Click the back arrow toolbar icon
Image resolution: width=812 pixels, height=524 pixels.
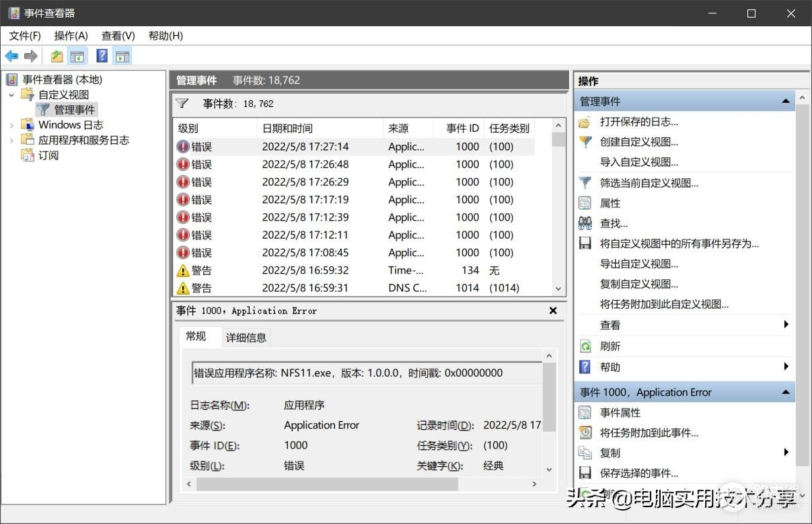pyautogui.click(x=11, y=57)
